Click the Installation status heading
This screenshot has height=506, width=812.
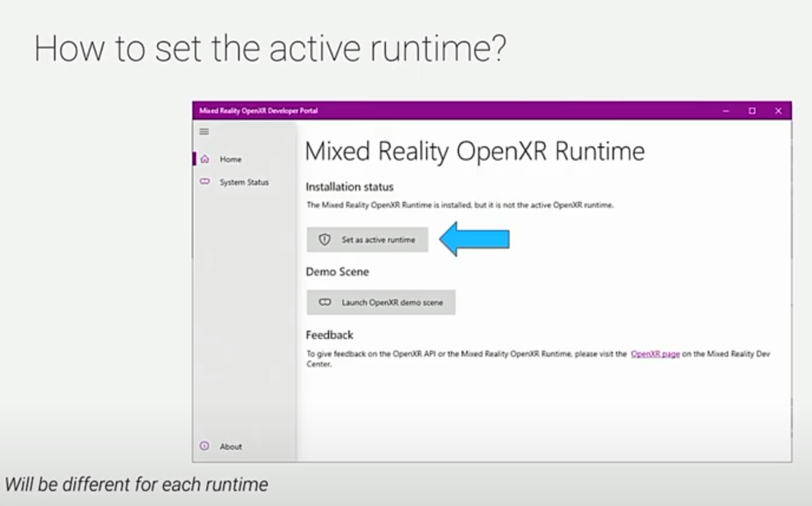point(349,187)
